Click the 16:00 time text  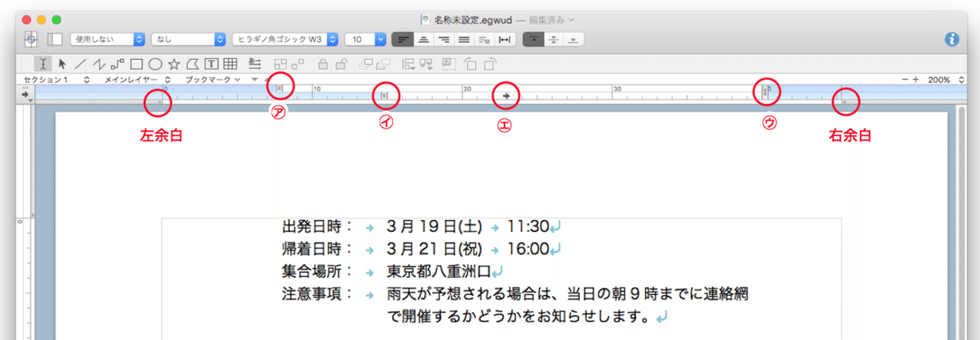pyautogui.click(x=528, y=248)
